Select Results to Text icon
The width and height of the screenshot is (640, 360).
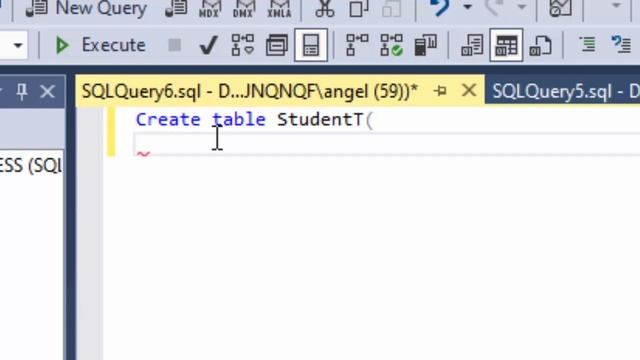click(x=472, y=45)
